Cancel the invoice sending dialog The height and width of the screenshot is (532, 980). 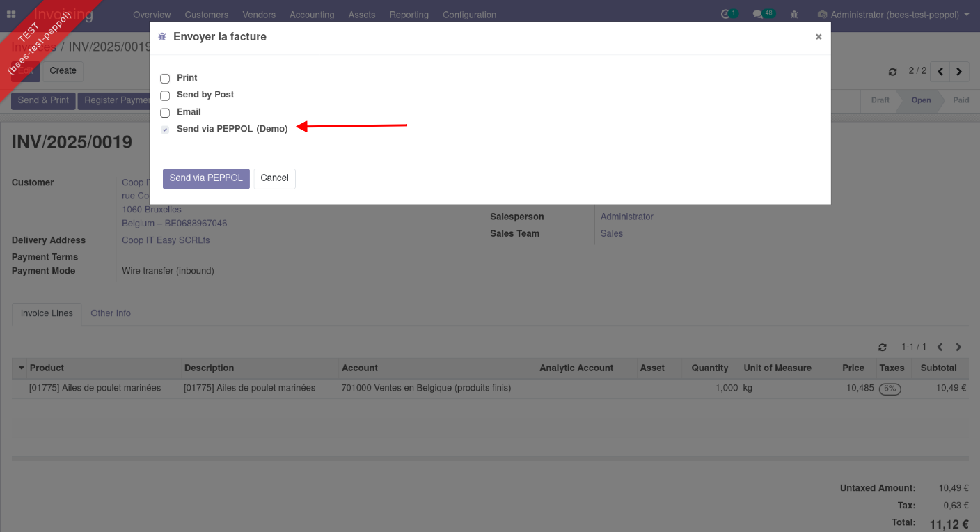point(274,178)
